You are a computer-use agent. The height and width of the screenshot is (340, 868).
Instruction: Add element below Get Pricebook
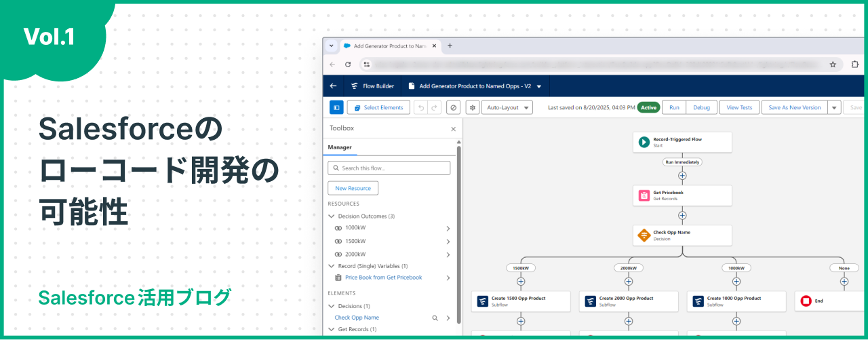coord(682,215)
